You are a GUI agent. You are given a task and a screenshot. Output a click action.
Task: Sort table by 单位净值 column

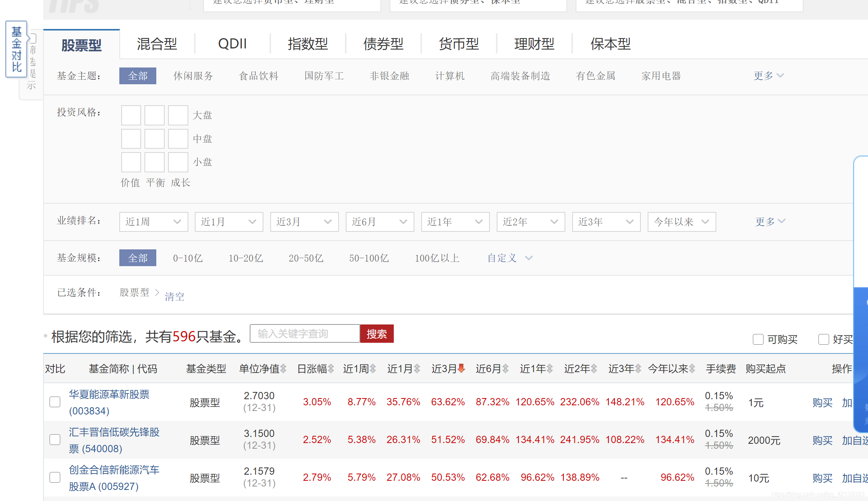click(x=263, y=369)
